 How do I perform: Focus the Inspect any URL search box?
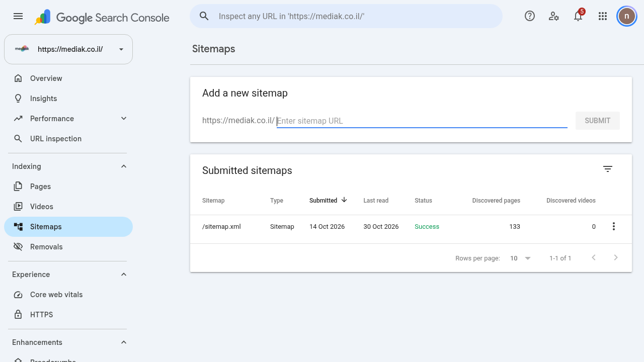(x=346, y=16)
